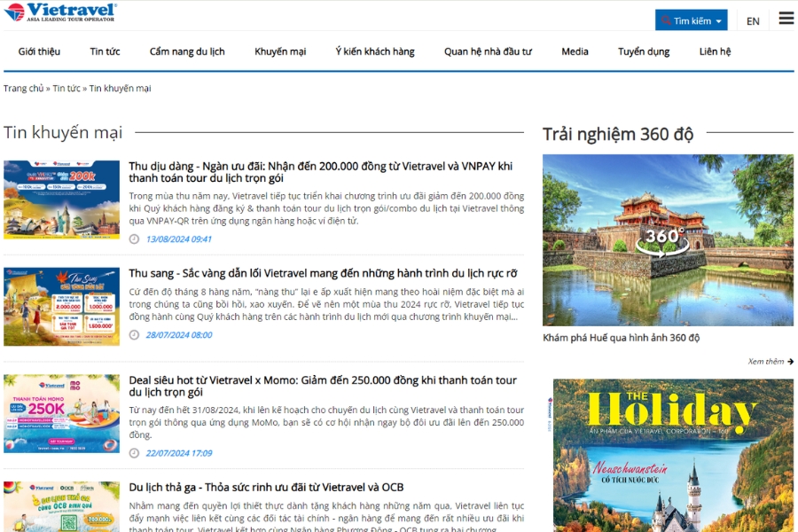Click the Vietravel logo

point(60,12)
